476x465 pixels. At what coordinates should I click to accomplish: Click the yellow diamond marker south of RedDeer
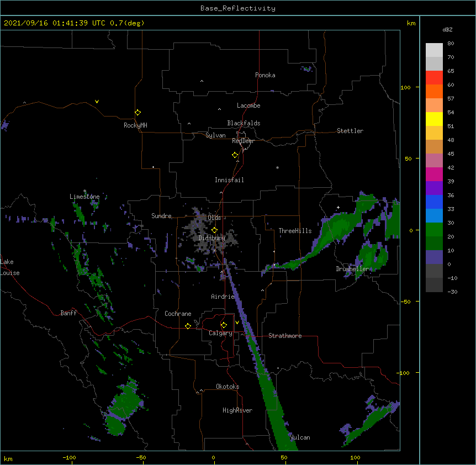[235, 155]
